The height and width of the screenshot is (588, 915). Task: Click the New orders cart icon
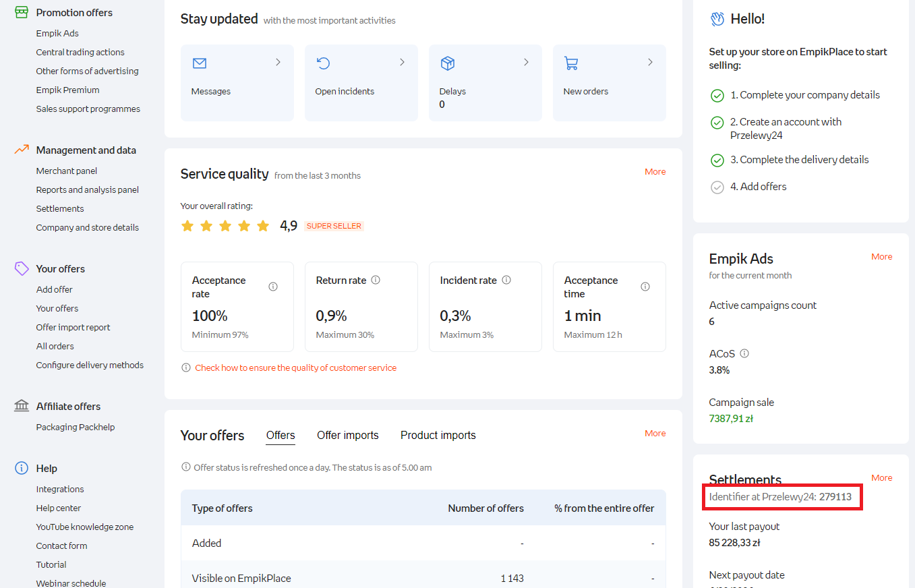(571, 63)
